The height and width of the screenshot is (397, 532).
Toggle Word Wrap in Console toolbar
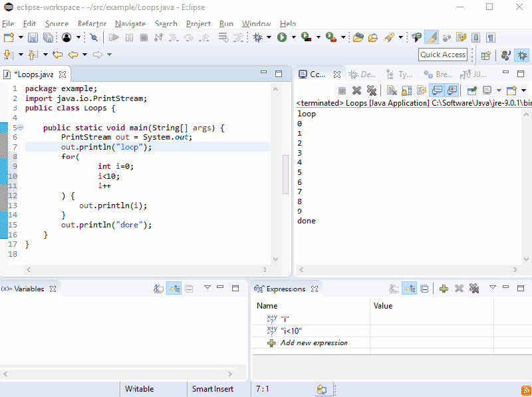(422, 90)
